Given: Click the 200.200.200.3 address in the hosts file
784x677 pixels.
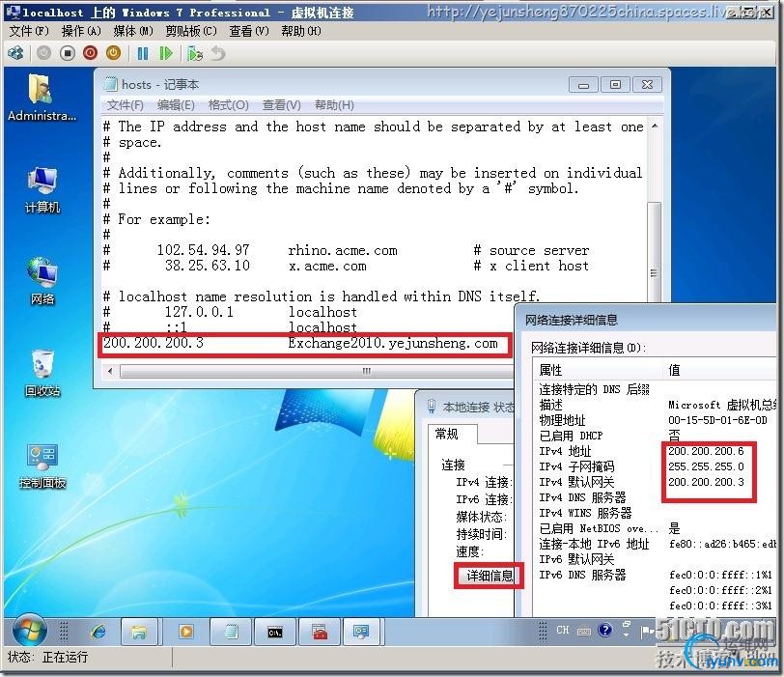Looking at the screenshot, I should (x=154, y=343).
